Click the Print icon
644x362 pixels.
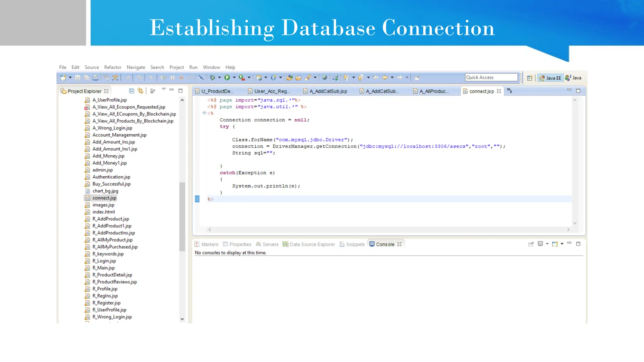95,78
